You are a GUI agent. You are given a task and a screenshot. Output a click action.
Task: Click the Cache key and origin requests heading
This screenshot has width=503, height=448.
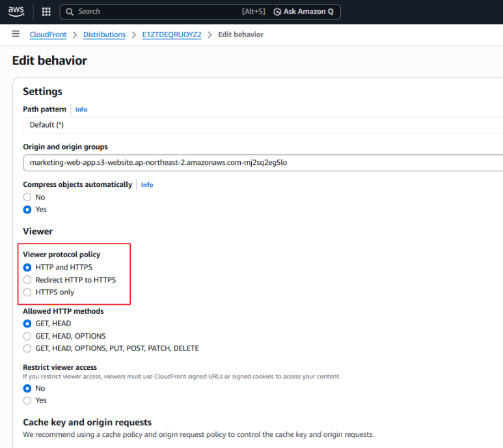(x=87, y=423)
